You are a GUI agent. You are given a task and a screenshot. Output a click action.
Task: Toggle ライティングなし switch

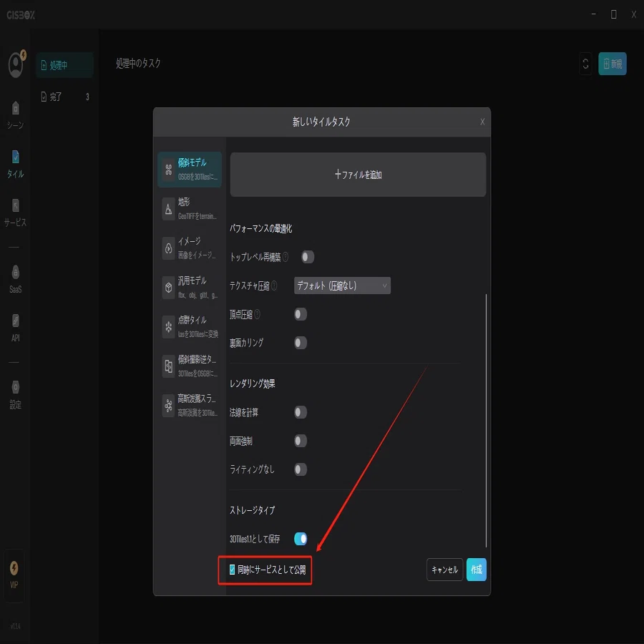point(301,469)
